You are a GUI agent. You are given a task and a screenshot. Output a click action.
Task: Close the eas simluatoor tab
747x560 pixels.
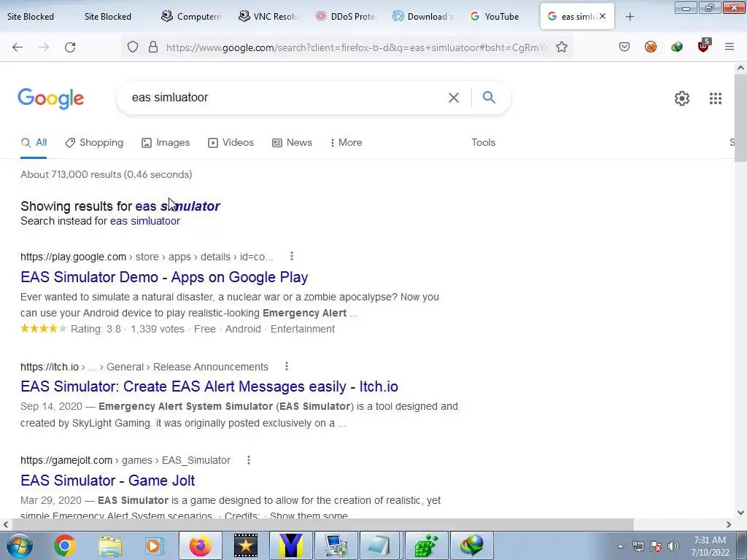603,16
